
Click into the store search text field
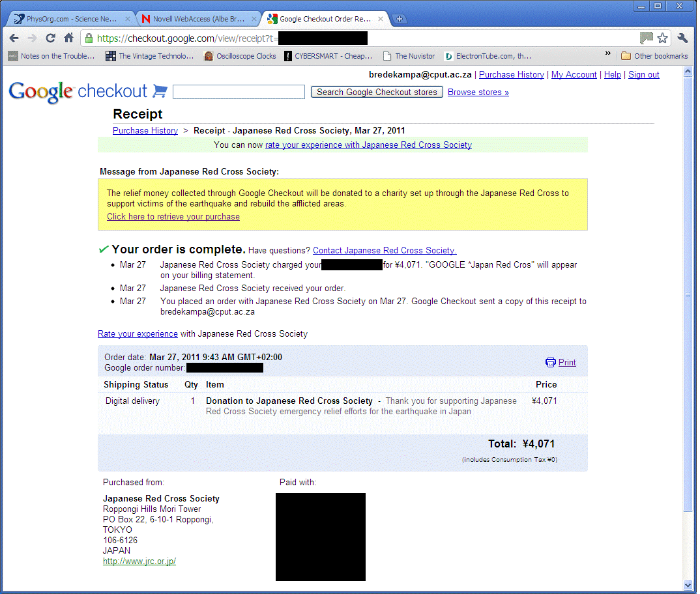click(239, 92)
